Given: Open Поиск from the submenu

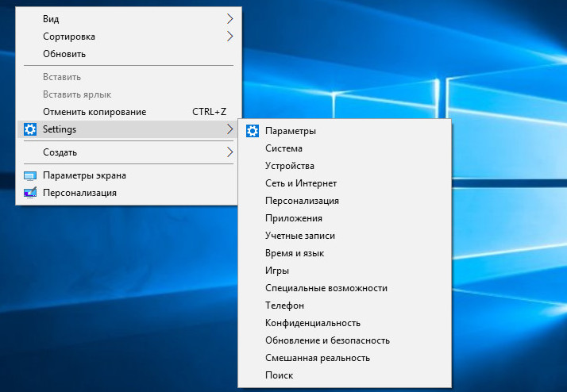Looking at the screenshot, I should (345, 375).
